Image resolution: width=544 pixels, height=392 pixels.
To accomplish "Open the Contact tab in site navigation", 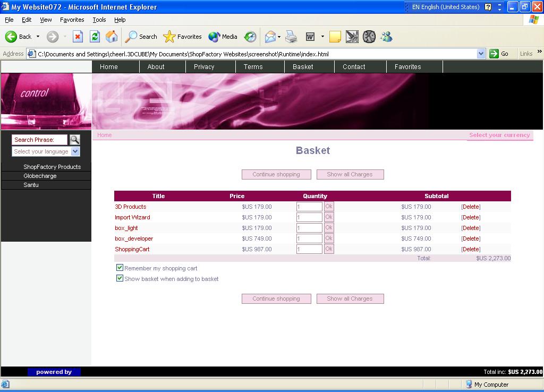I will tap(354, 67).
